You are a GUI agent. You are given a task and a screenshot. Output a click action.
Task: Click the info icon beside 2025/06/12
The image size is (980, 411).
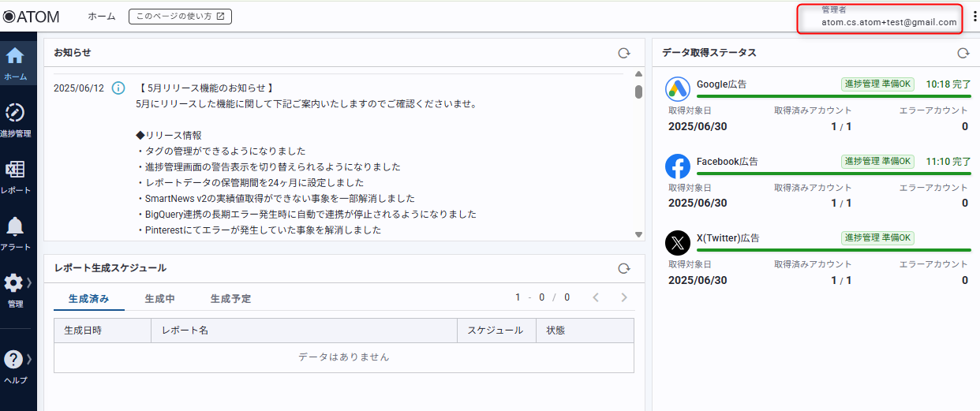pyautogui.click(x=118, y=88)
